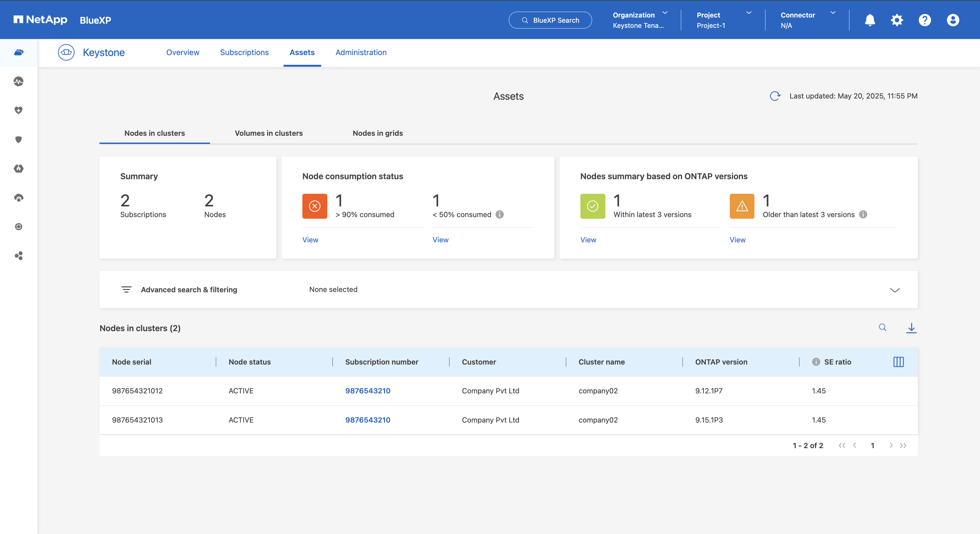980x534 pixels.
Task: Open the settings gear icon
Action: (897, 20)
